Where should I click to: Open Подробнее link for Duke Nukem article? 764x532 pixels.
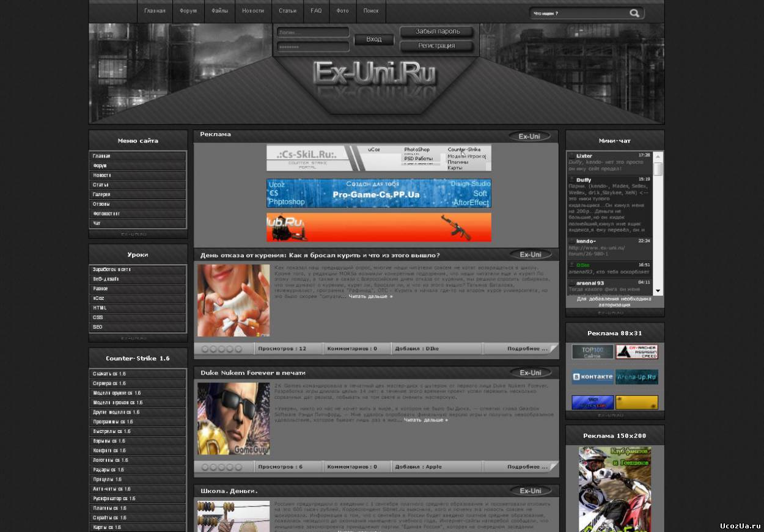point(527,467)
